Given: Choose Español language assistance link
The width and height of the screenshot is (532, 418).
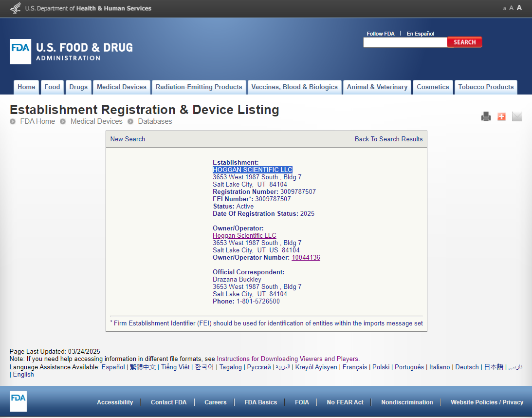Looking at the screenshot, I should point(113,367).
